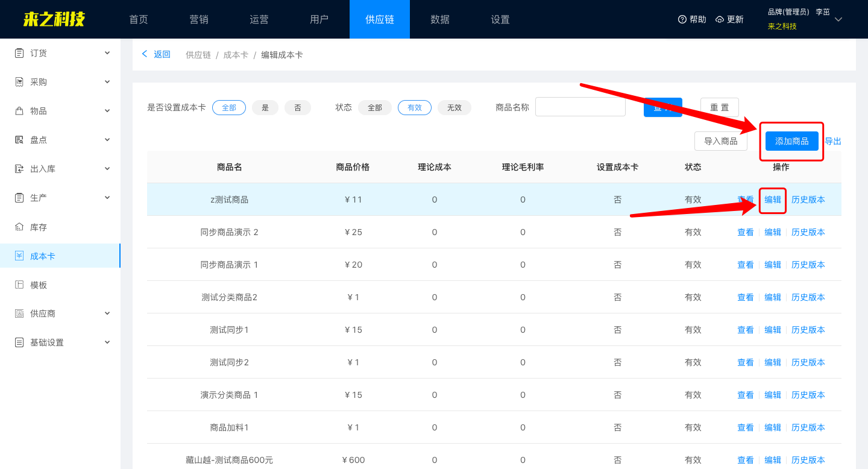Click the 导出 link
The width and height of the screenshot is (868, 469).
(833, 141)
